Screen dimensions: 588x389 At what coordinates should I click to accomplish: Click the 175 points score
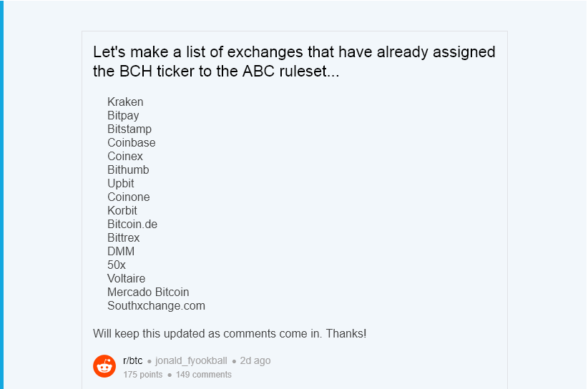point(143,375)
